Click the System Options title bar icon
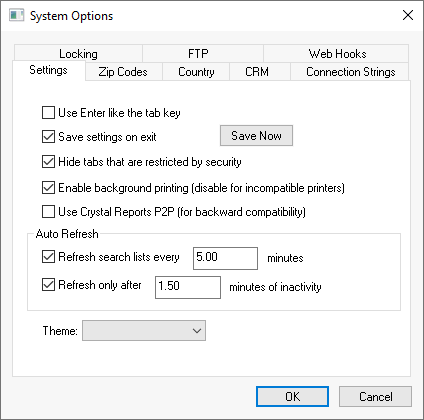This screenshot has height=420, width=424. [x=16, y=16]
